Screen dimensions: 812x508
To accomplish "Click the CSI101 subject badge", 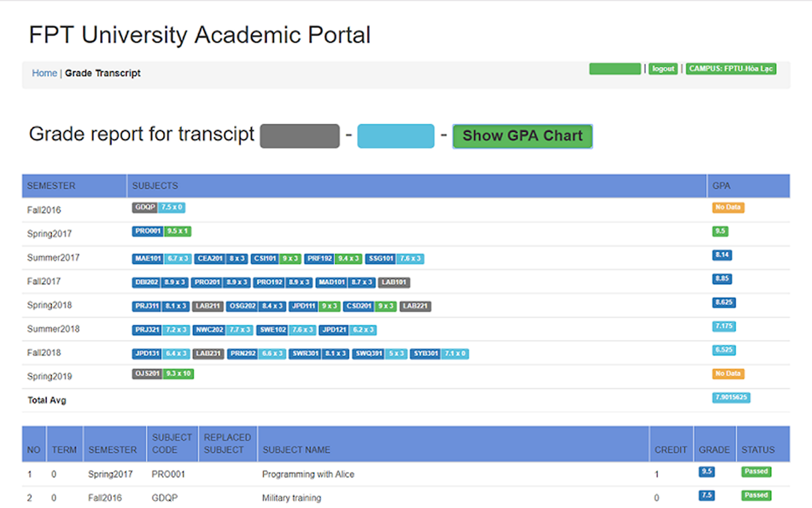I will [x=265, y=258].
